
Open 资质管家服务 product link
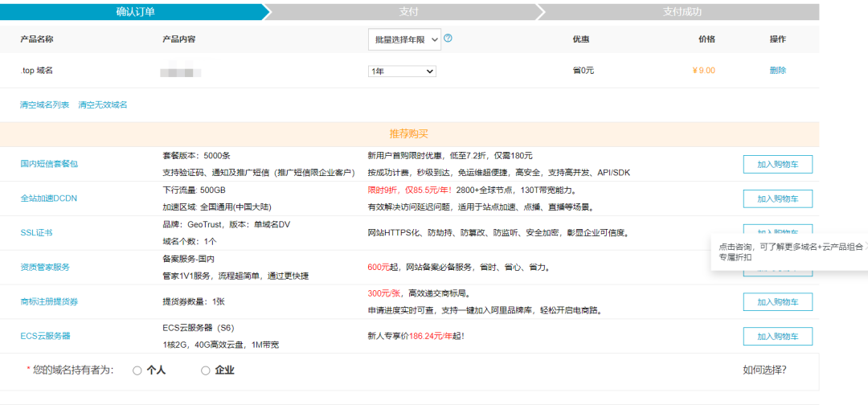click(x=45, y=267)
